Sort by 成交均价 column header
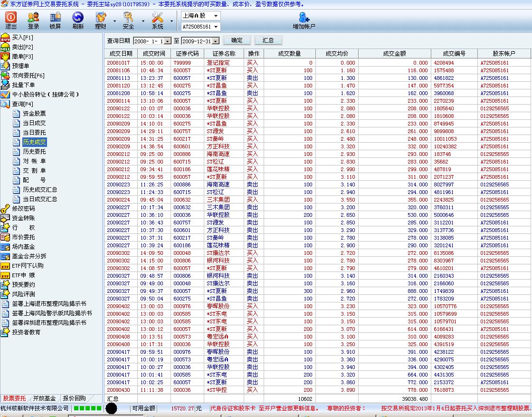 click(337, 53)
